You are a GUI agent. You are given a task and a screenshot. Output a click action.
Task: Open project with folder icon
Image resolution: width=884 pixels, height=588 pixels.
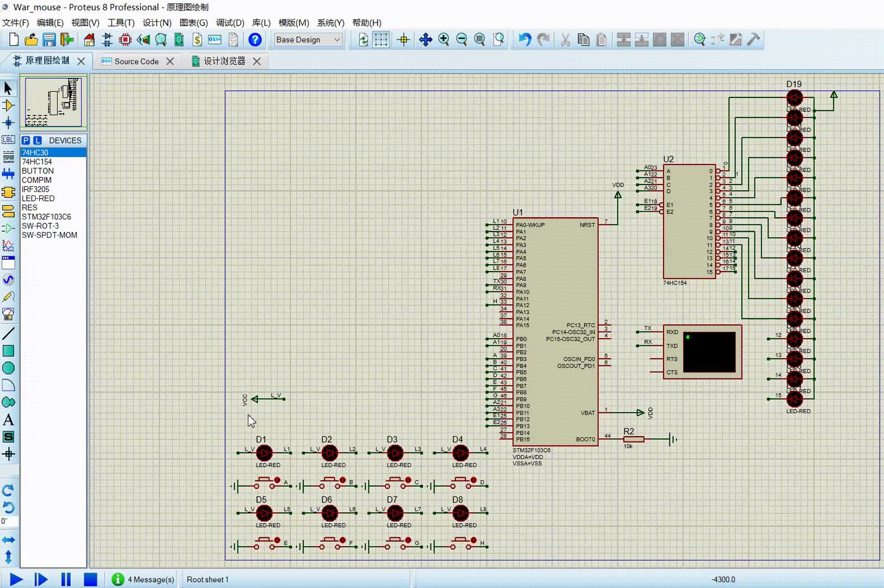pyautogui.click(x=31, y=39)
